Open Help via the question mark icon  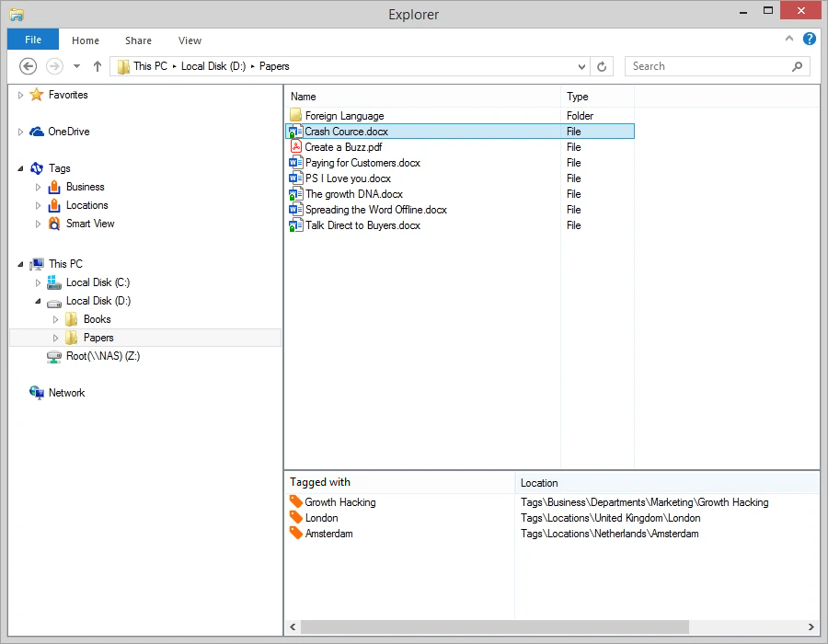click(809, 39)
